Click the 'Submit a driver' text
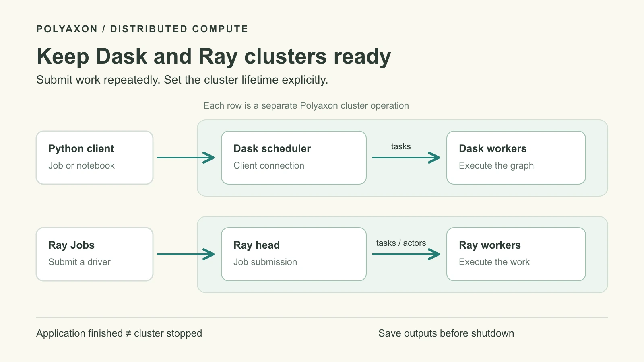The width and height of the screenshot is (644, 362). point(79,262)
